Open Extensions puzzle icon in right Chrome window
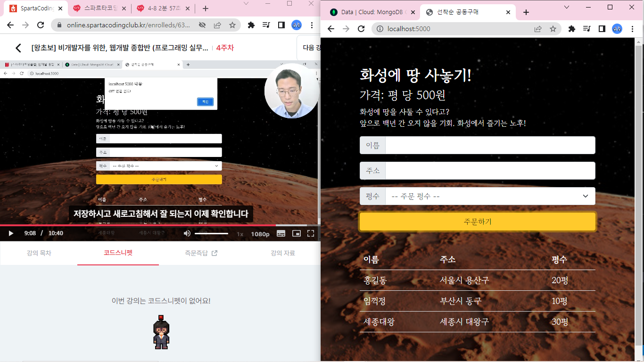The image size is (644, 362). (x=572, y=29)
